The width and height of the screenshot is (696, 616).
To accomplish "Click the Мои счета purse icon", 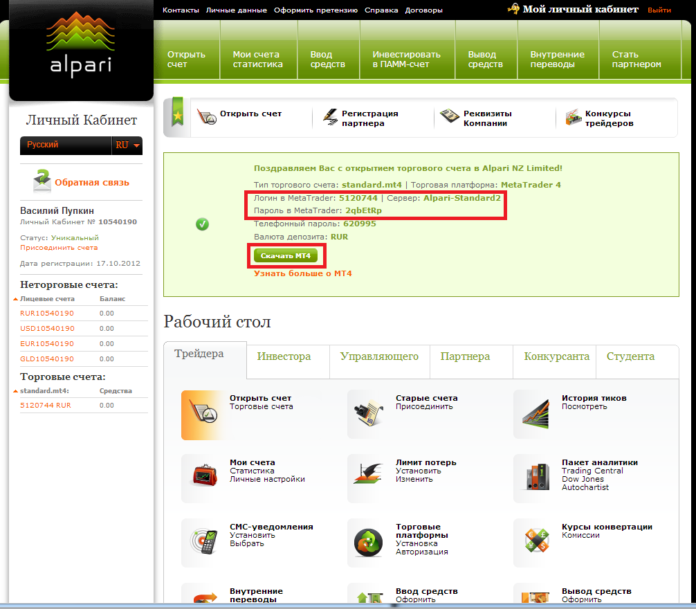I will pos(205,475).
